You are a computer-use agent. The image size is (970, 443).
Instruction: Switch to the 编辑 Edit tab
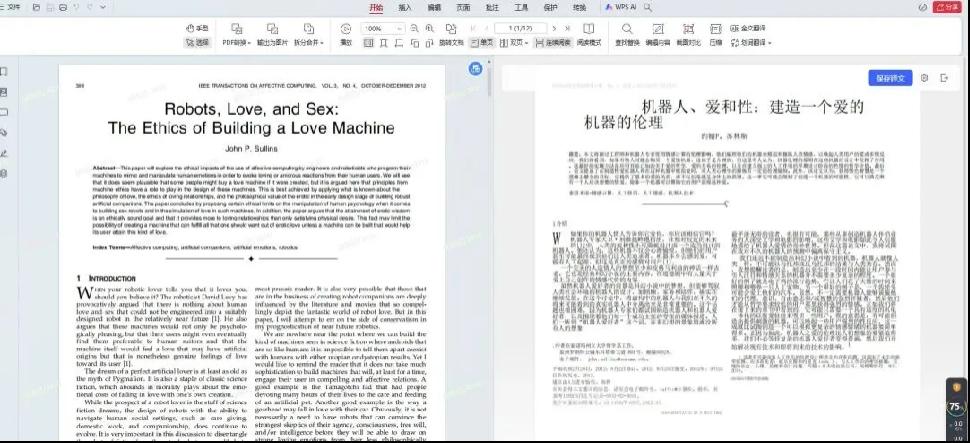pyautogui.click(x=434, y=7)
